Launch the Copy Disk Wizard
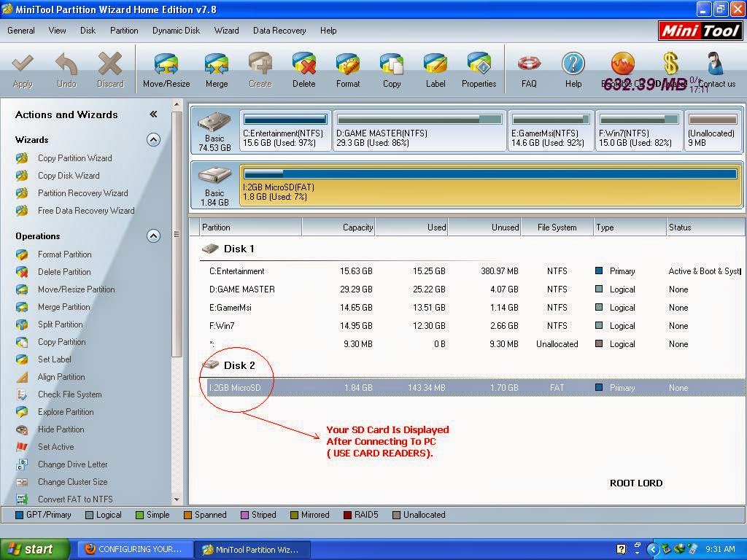 tap(69, 176)
